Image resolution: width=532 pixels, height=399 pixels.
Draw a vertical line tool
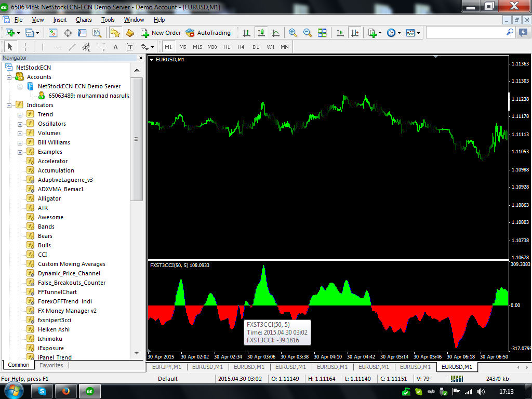pos(43,47)
